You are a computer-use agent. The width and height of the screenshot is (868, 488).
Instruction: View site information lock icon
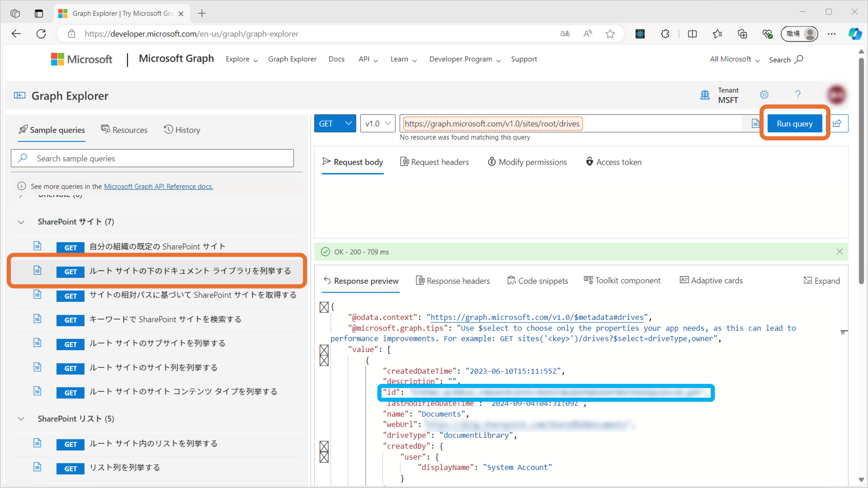(71, 34)
